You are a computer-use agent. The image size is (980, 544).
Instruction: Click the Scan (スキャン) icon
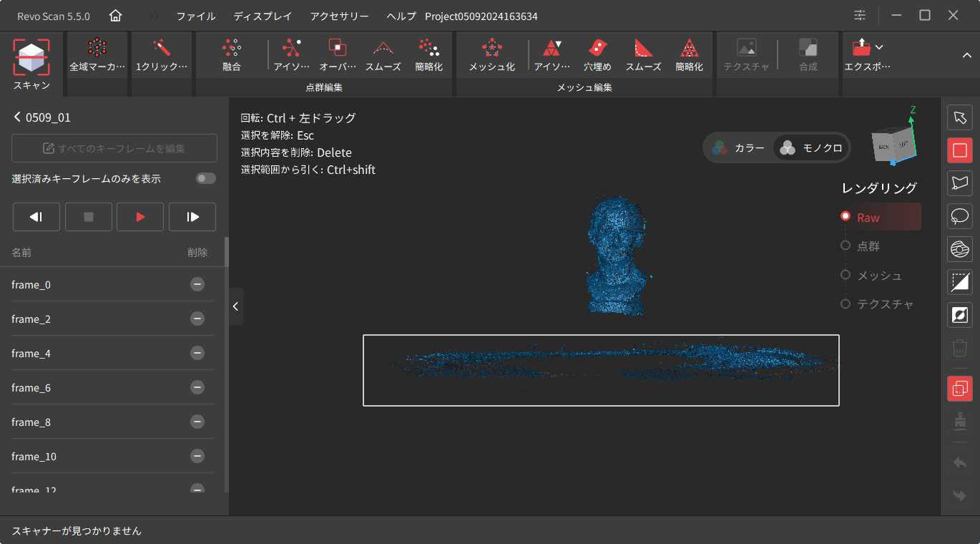tap(31, 57)
